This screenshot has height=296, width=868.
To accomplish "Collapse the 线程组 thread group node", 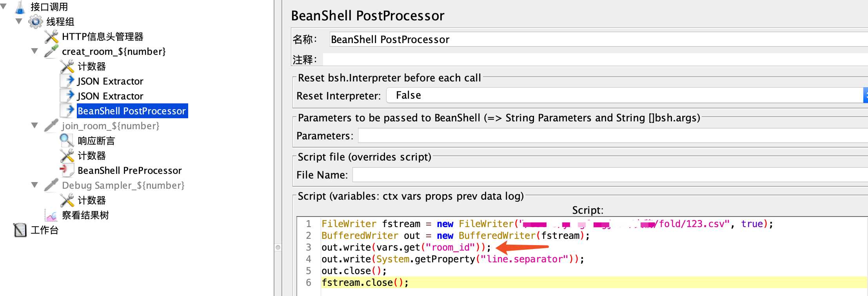I will point(19,21).
